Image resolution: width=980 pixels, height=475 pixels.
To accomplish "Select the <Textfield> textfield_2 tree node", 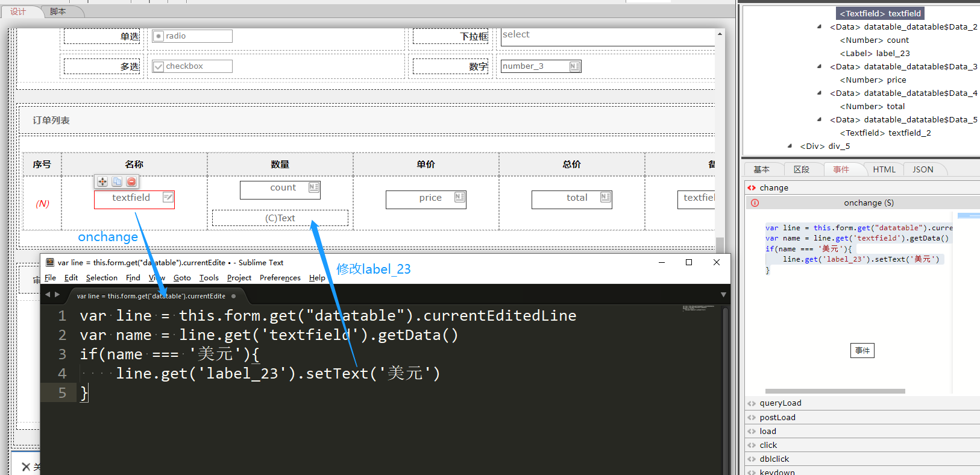I will coord(885,133).
